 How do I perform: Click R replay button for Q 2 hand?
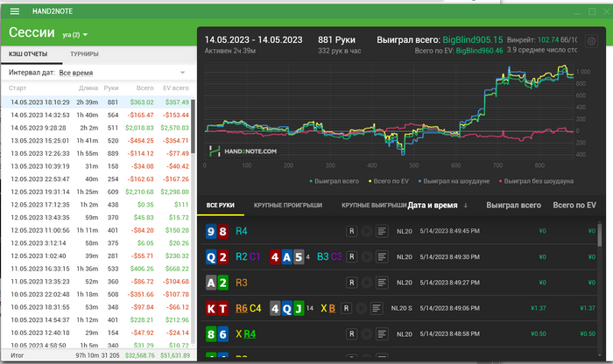tap(351, 257)
